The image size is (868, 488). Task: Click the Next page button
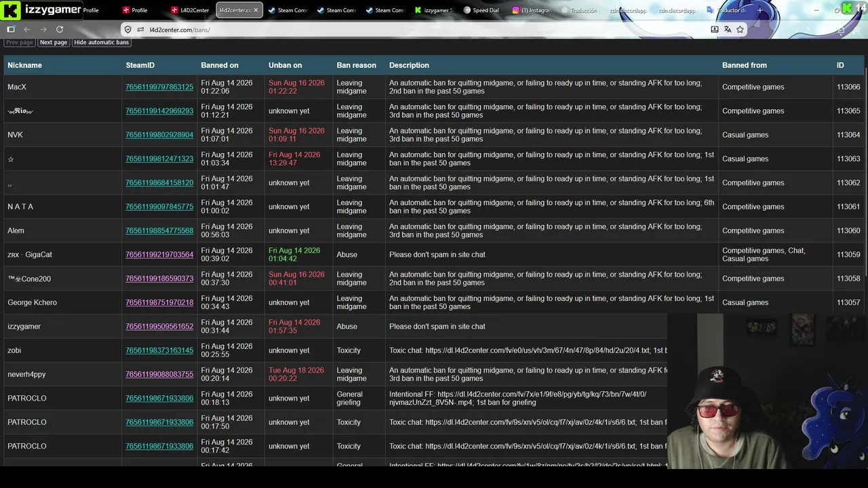54,42
